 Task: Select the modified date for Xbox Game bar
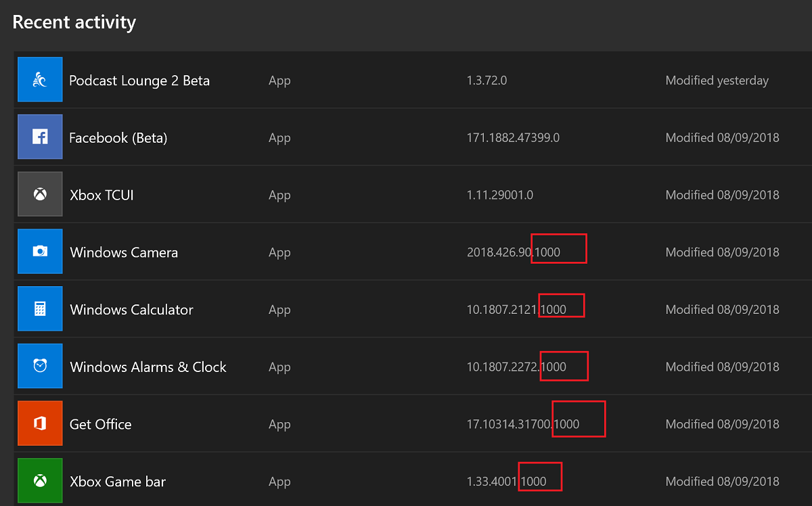(x=722, y=482)
